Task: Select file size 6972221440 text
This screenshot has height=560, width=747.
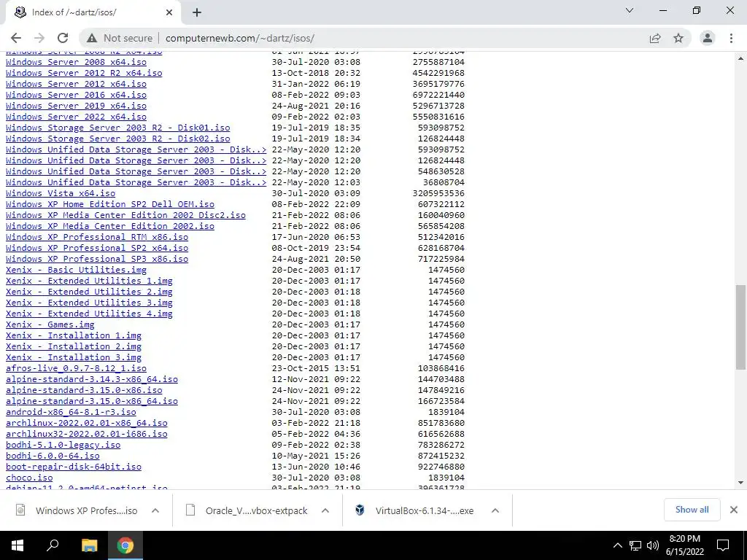Action: coord(438,95)
